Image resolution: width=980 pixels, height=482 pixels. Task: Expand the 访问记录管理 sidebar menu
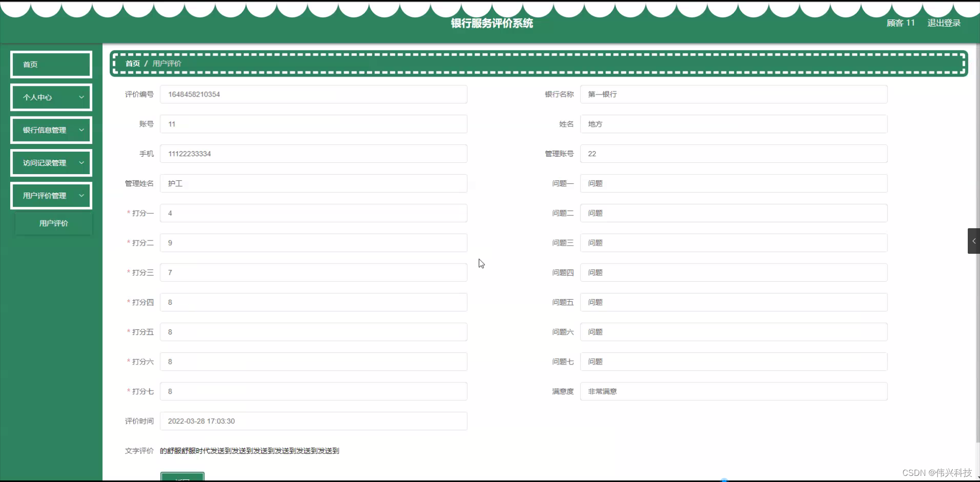pyautogui.click(x=51, y=162)
